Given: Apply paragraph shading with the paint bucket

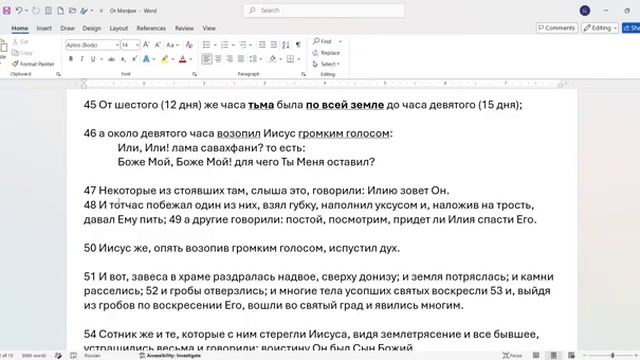Looking at the screenshot, I should pos(273,59).
